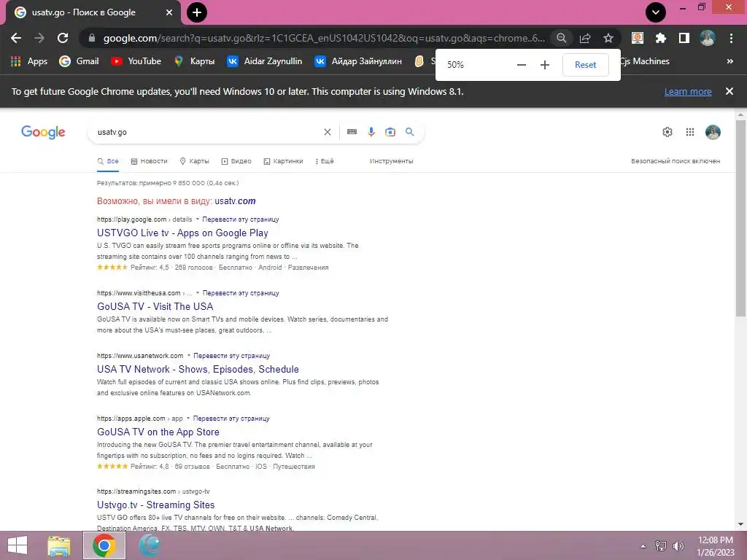Open the on-screen keyboard icon
The height and width of the screenshot is (560, 747).
[x=352, y=132]
